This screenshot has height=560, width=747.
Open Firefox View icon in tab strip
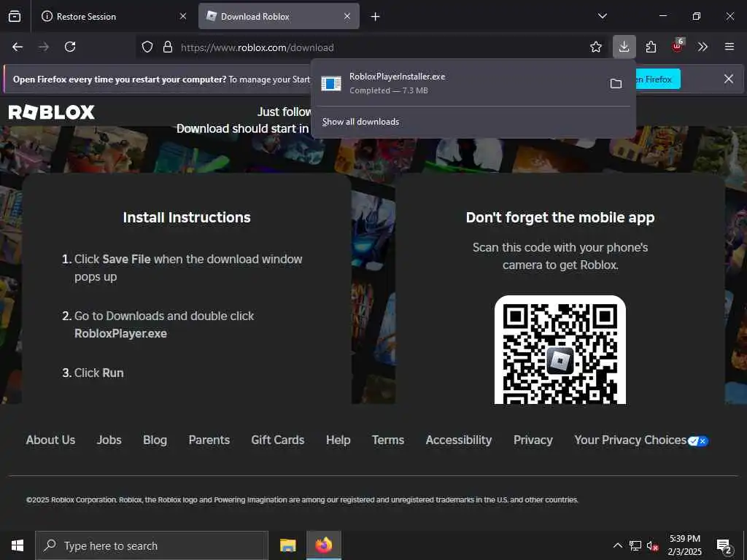pyautogui.click(x=15, y=16)
